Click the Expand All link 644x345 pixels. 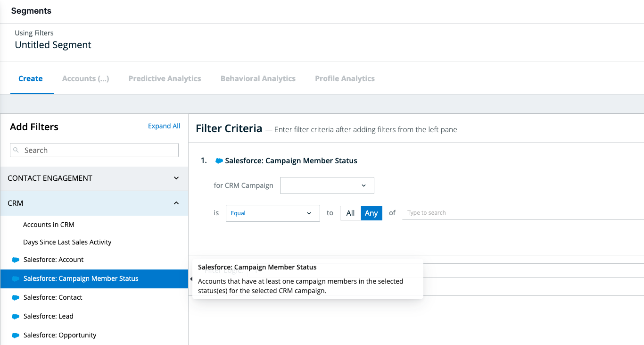coord(164,126)
